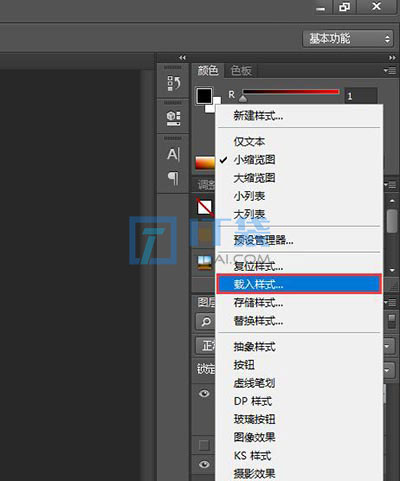Select 大缩览图 view option
Image resolution: width=400 pixels, height=481 pixels.
coord(299,178)
